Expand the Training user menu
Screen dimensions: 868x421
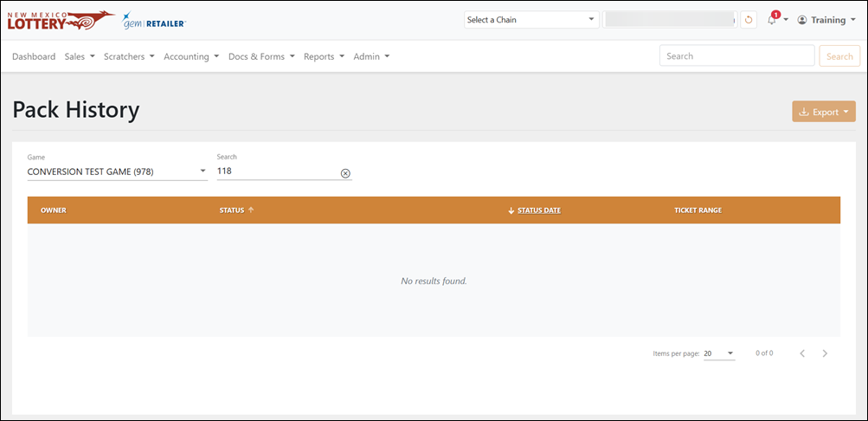(x=821, y=20)
